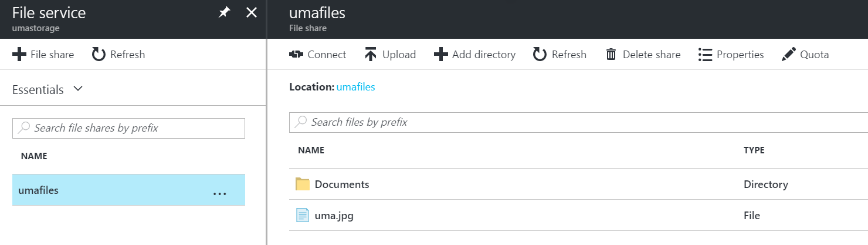868x245 pixels.
Task: Pin the File service blade
Action: pos(224,12)
